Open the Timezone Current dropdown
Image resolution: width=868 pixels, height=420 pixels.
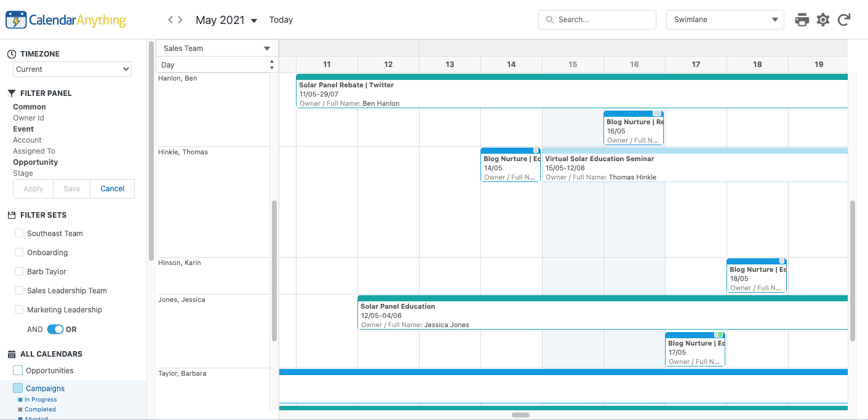(72, 69)
